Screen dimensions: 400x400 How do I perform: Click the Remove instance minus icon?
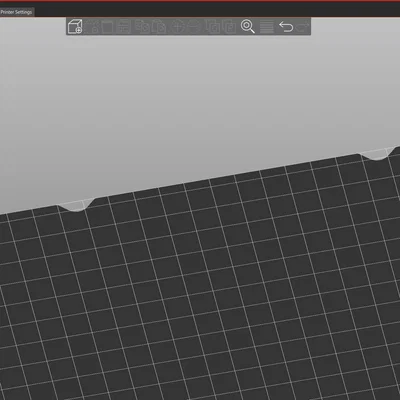click(x=194, y=26)
